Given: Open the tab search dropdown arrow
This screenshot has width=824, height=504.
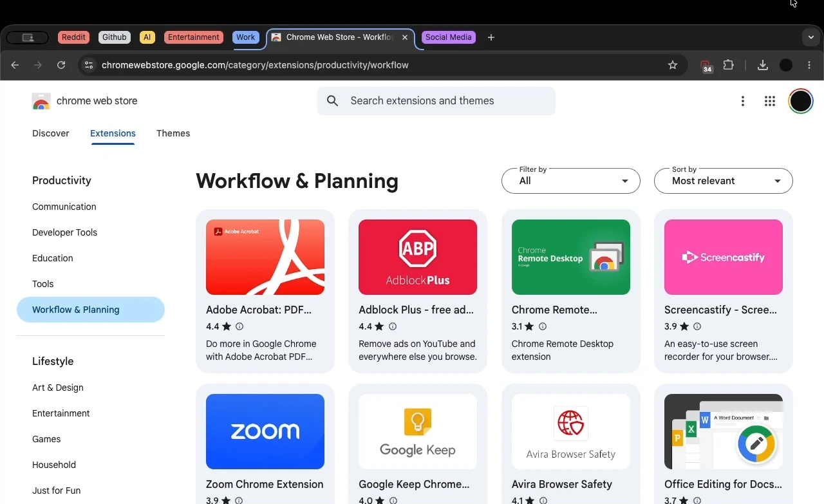Looking at the screenshot, I should (811, 37).
